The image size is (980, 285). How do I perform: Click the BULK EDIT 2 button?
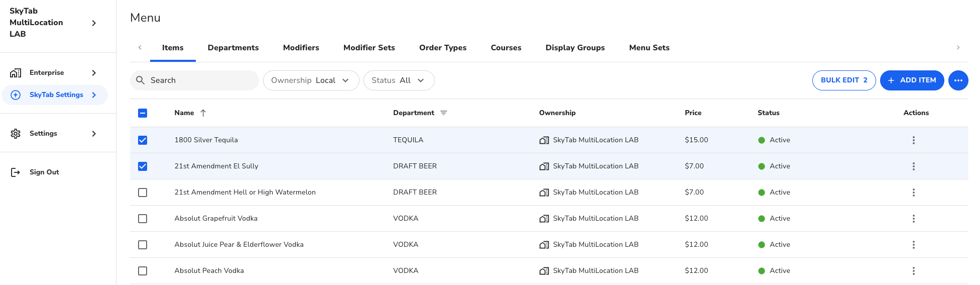[x=843, y=80]
